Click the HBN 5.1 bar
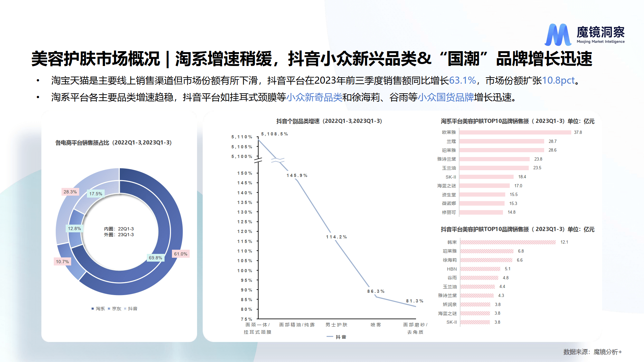 point(480,269)
